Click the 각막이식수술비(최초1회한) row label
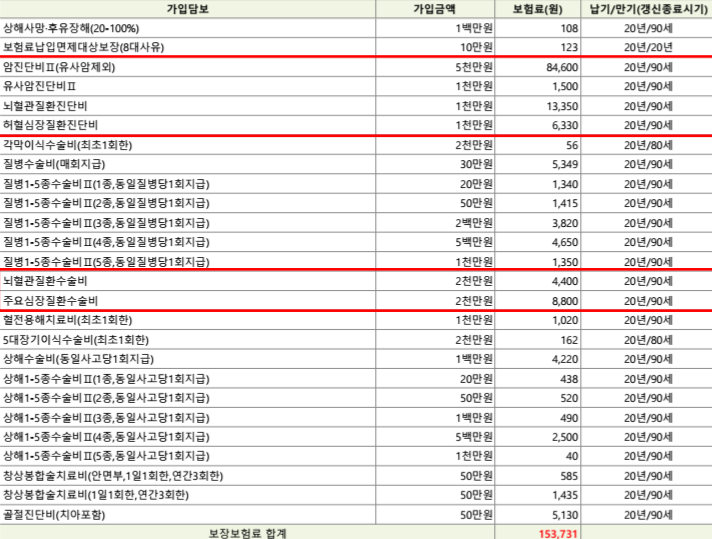The height and width of the screenshot is (539, 712). click(67, 145)
